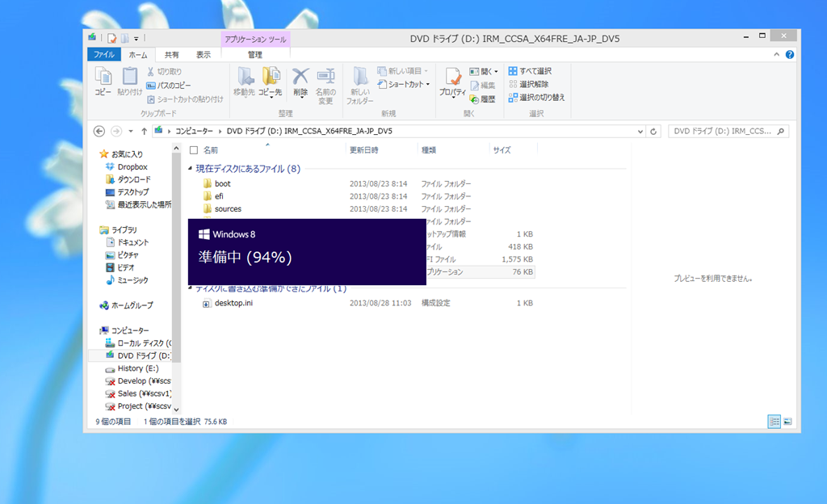
Task: Go back with the Back arrow
Action: pyautogui.click(x=99, y=132)
